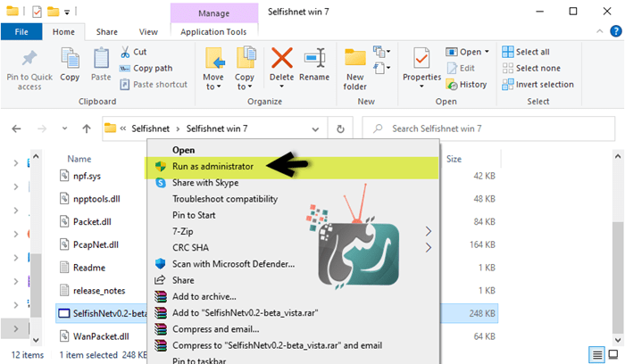This screenshot has width=625, height=364.
Task: Switch to large icons view in status bar
Action: tap(613, 354)
